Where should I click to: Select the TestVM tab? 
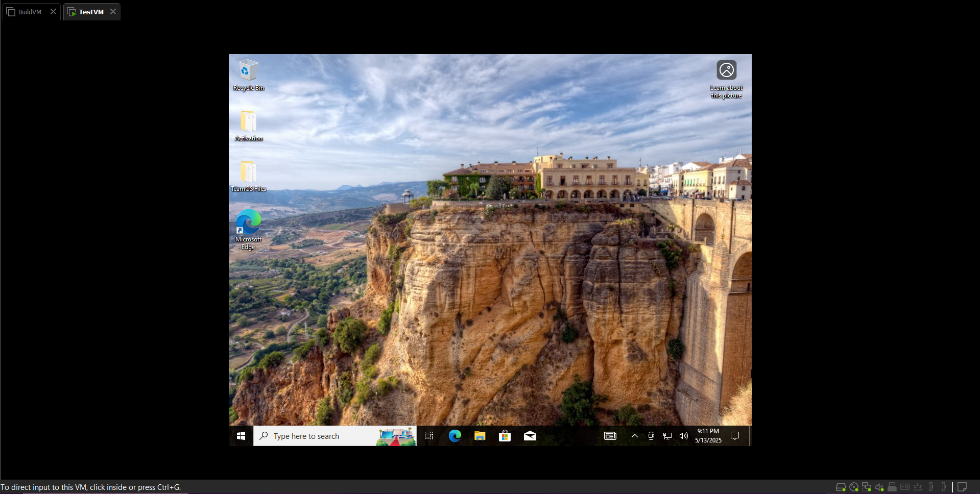pos(91,12)
